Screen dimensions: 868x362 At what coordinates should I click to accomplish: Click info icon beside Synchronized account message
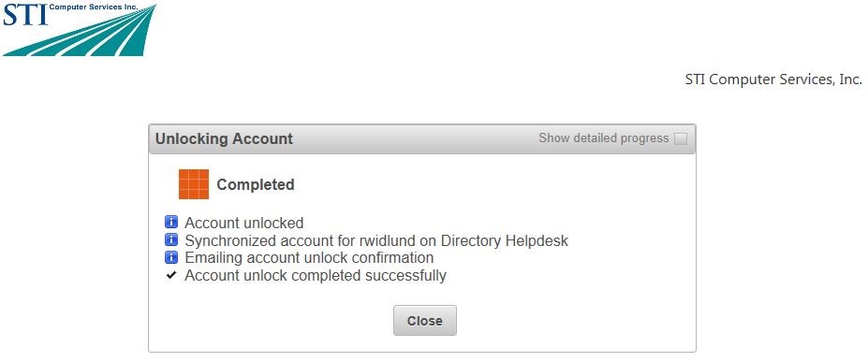171,239
